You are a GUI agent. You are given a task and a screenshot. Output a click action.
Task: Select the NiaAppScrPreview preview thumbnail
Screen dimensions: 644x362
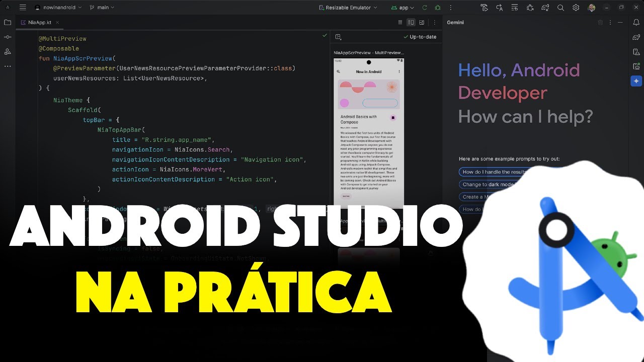point(369,133)
